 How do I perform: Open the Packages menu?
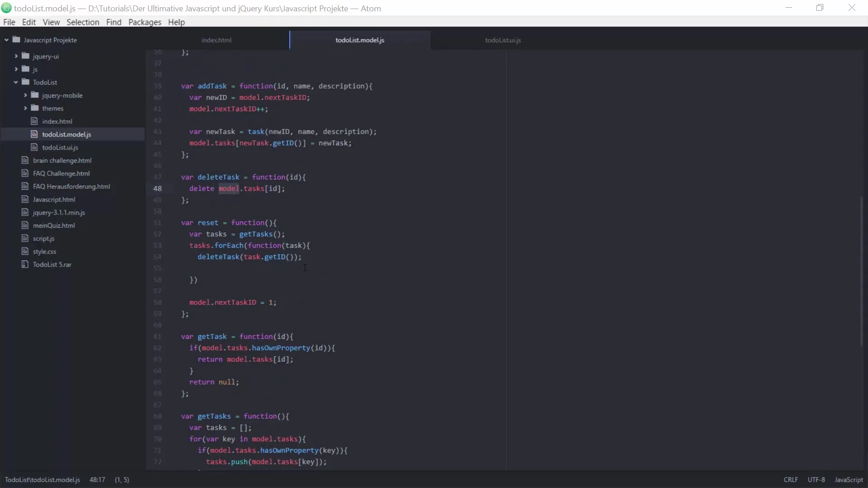click(x=145, y=22)
